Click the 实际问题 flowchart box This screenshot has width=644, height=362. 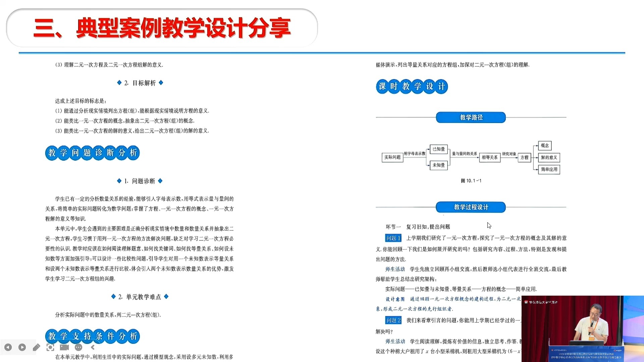tap(392, 157)
